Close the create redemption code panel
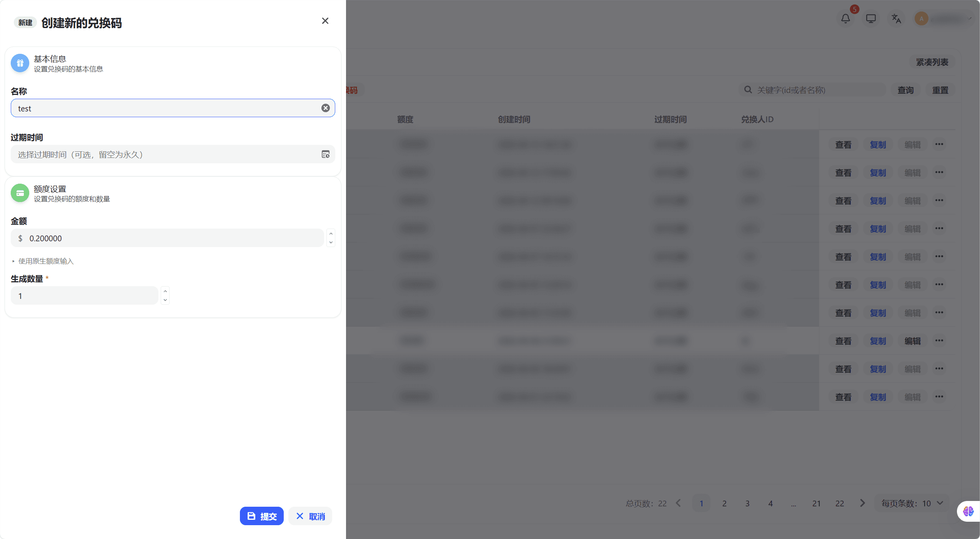The height and width of the screenshot is (539, 980). [x=325, y=21]
